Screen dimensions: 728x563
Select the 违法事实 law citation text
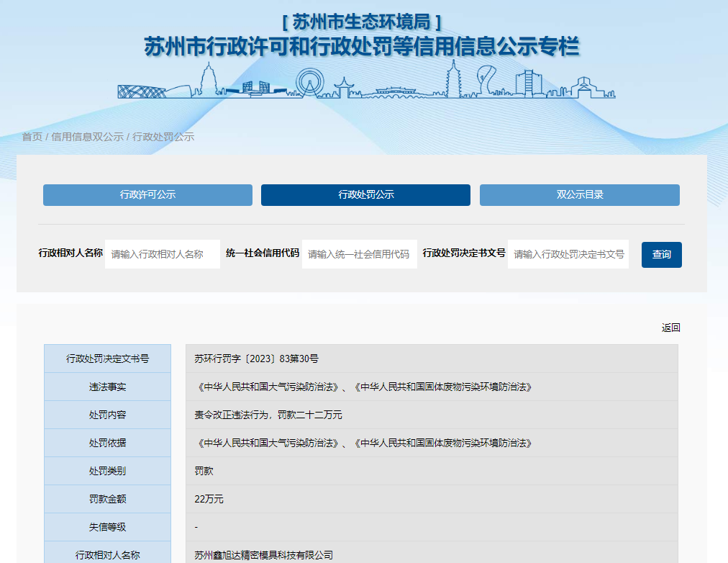[x=365, y=387]
